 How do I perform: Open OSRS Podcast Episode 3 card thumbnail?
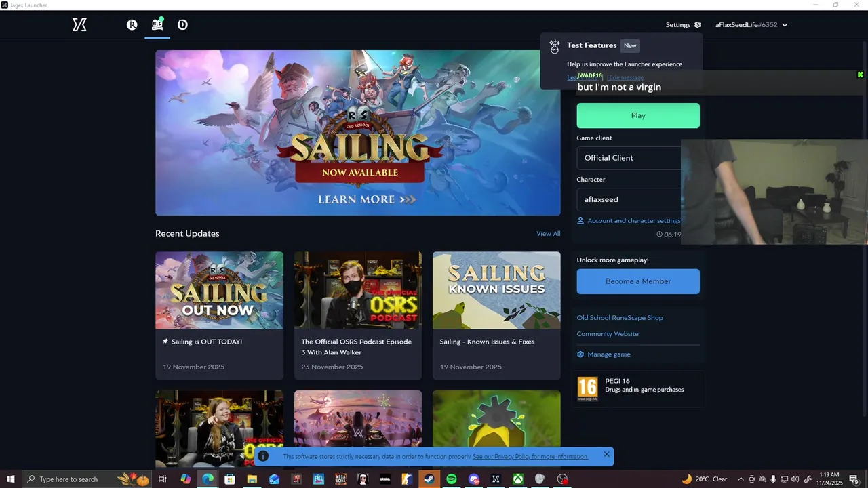click(358, 291)
